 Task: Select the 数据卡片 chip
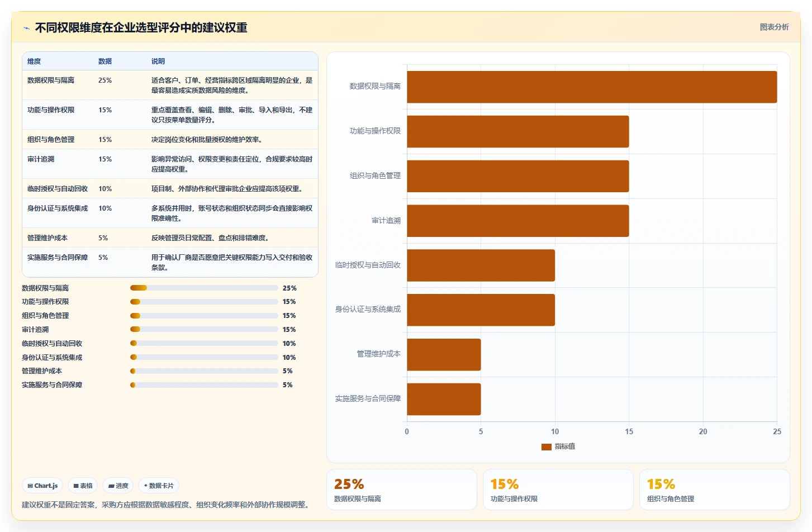coord(159,486)
